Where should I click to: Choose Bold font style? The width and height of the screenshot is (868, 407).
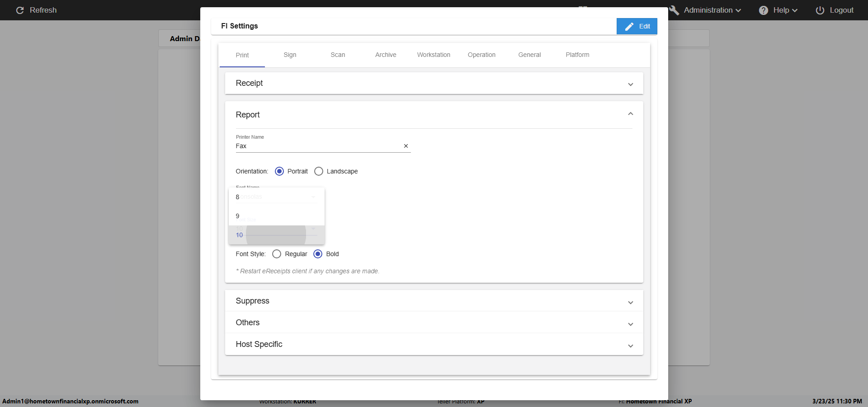[x=318, y=254]
